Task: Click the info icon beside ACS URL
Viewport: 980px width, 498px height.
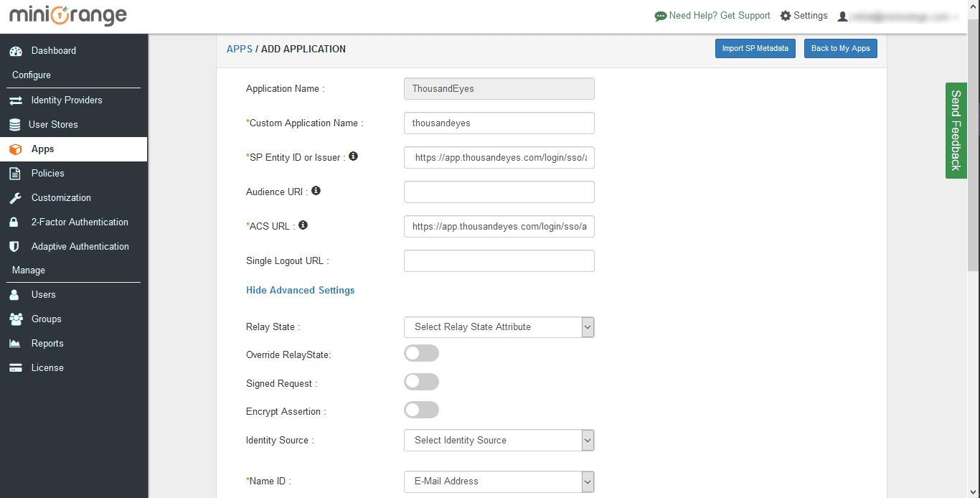Action: tap(303, 225)
